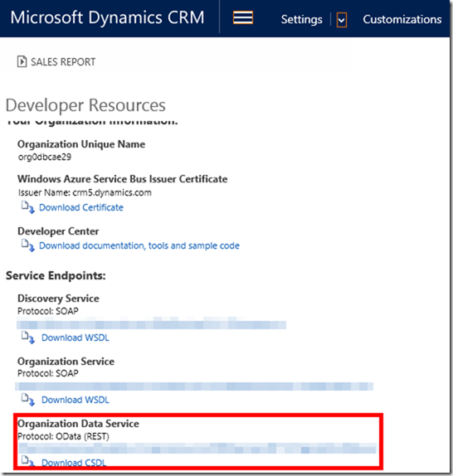This screenshot has height=476, width=453.
Task: Click the icon beside Download CSDL
Action: pyautogui.click(x=28, y=461)
